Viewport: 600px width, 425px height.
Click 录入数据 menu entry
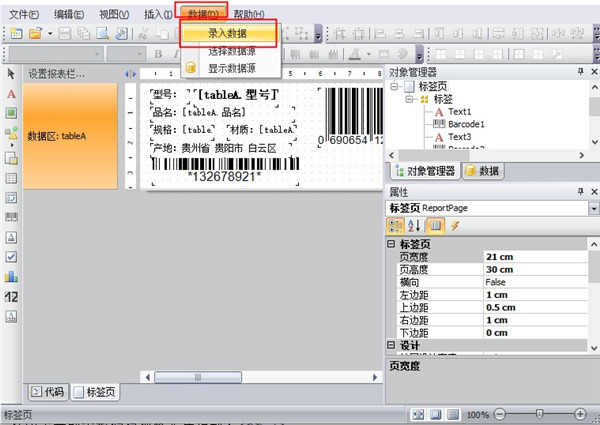(228, 34)
